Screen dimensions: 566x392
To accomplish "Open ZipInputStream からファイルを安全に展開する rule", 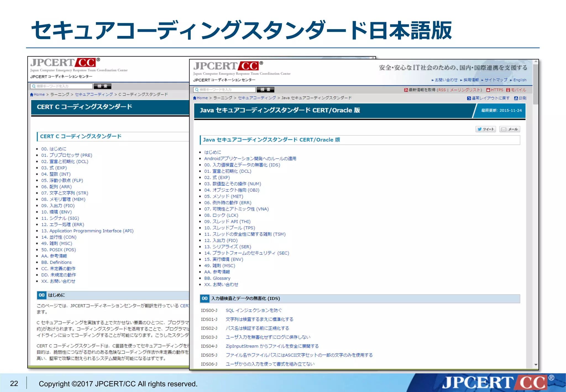I will (x=272, y=346).
